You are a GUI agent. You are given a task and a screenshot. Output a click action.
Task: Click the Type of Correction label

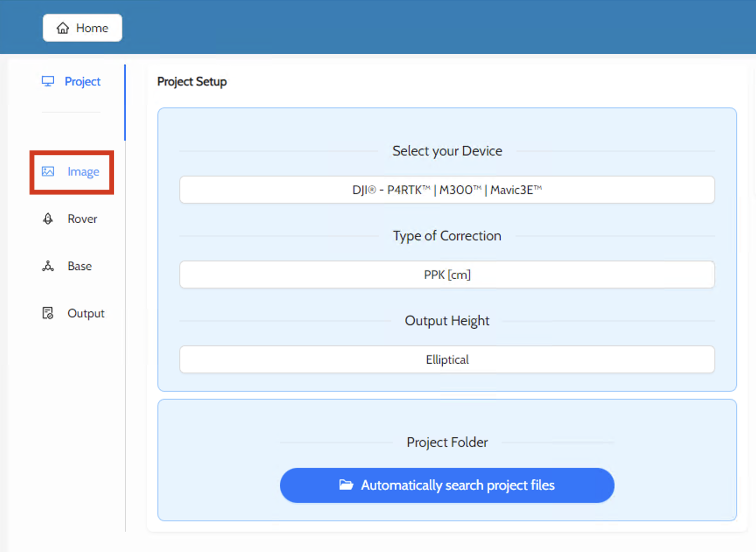pos(447,236)
